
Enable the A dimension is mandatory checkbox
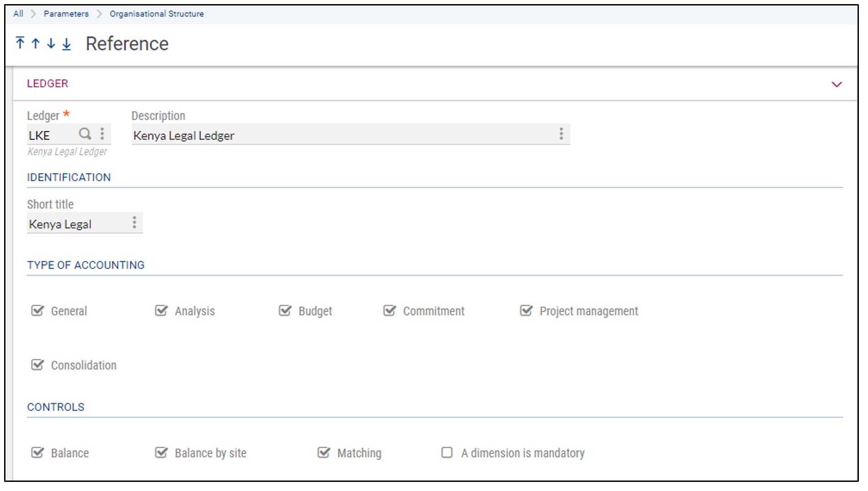(447, 452)
